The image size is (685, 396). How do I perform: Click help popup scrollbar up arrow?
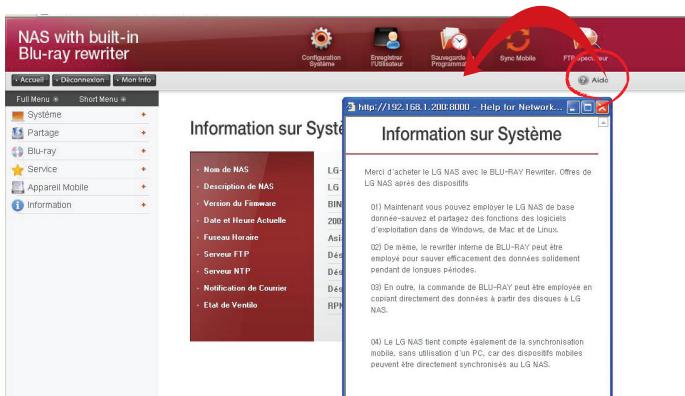click(x=603, y=123)
